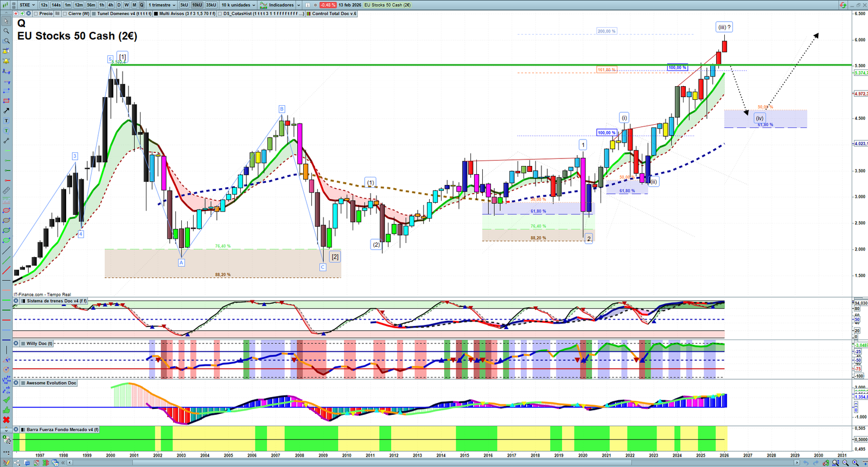Select the text bubble T tool
The width and height of the screenshot is (868, 467).
click(6, 131)
